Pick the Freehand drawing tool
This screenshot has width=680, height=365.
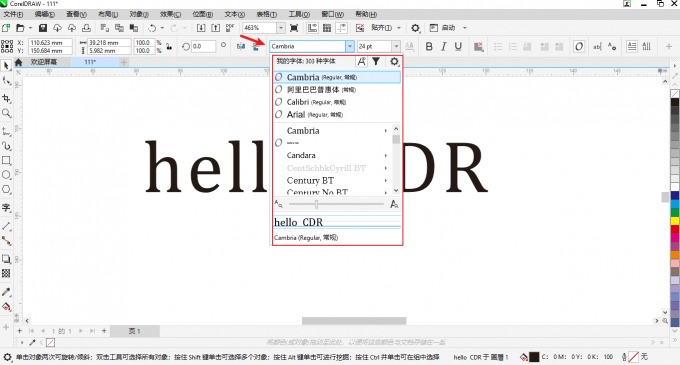[6, 131]
